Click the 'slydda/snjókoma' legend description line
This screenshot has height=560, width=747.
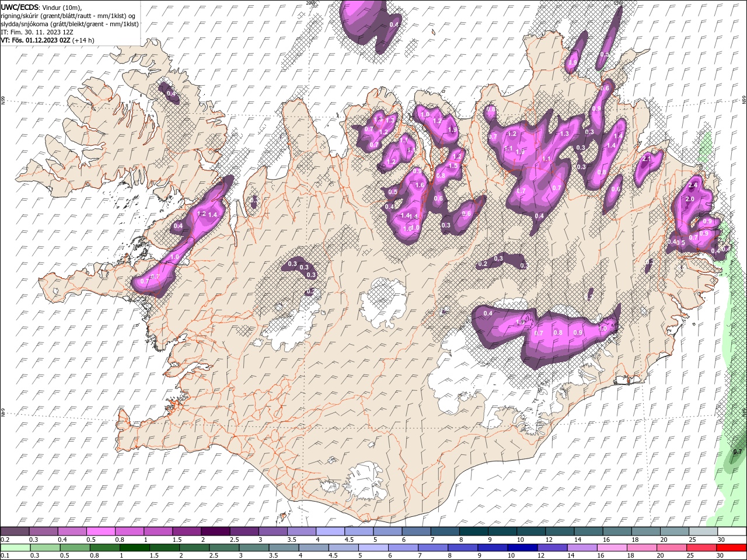click(70, 24)
